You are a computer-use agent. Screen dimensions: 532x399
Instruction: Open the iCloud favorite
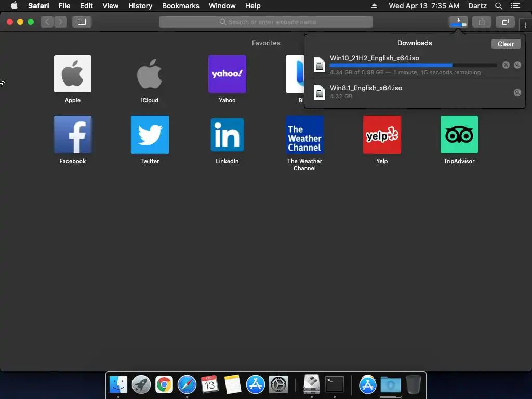tap(150, 74)
